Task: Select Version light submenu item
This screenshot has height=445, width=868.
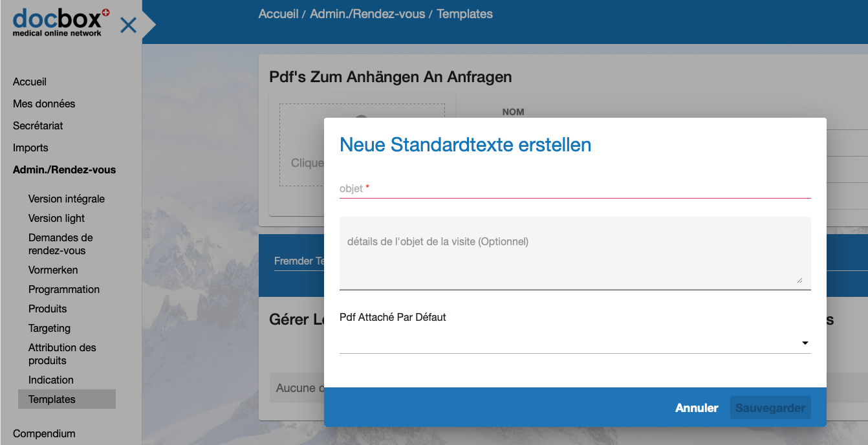Action: tap(57, 219)
